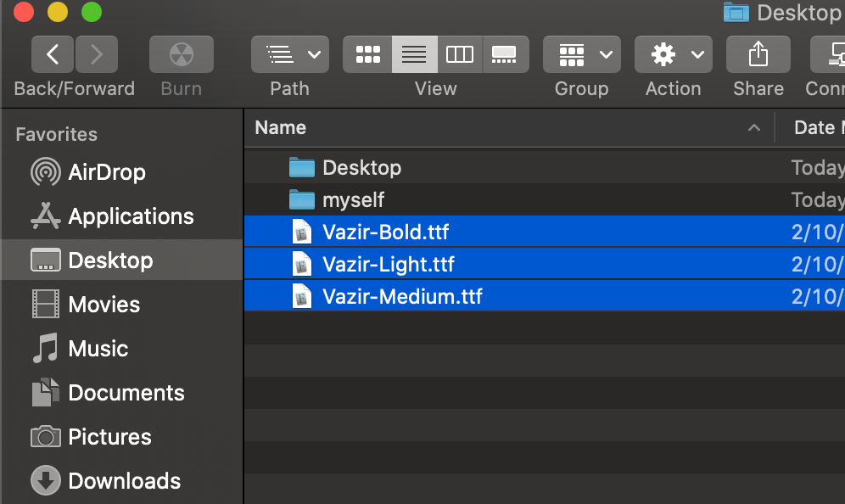
Task: Open the Burn disc tool
Action: [x=181, y=53]
